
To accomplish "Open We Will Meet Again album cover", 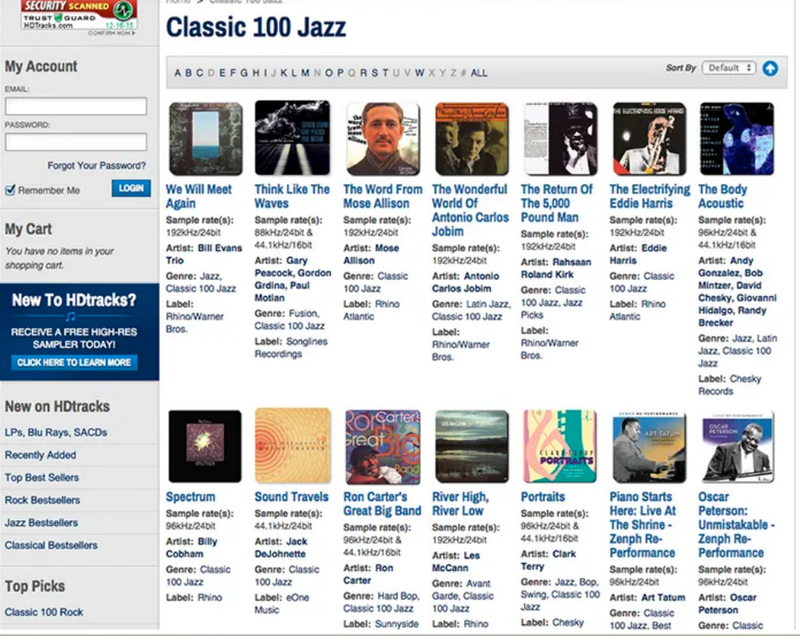I will point(206,139).
